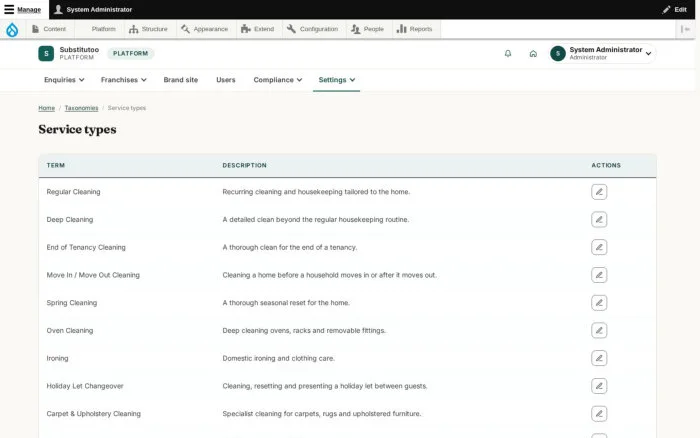Open the Structure admin menu
The width and height of the screenshot is (700, 438).
tap(148, 29)
